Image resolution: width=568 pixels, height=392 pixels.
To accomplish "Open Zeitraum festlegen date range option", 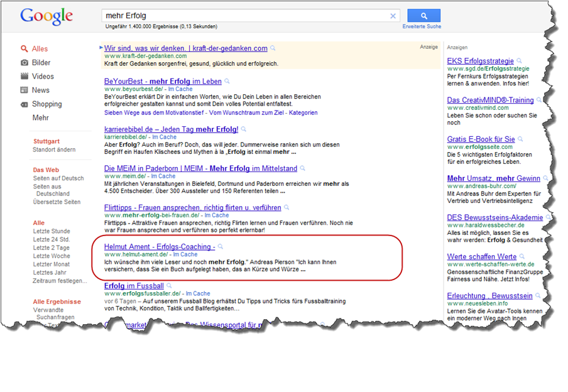I will click(60, 281).
